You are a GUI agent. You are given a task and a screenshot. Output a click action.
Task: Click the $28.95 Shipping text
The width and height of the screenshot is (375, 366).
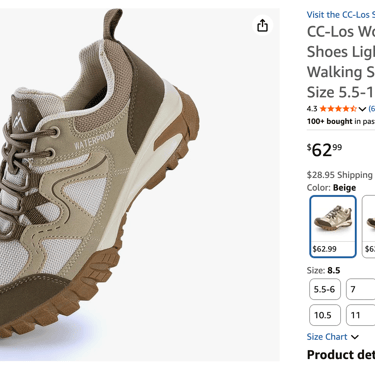pos(340,175)
